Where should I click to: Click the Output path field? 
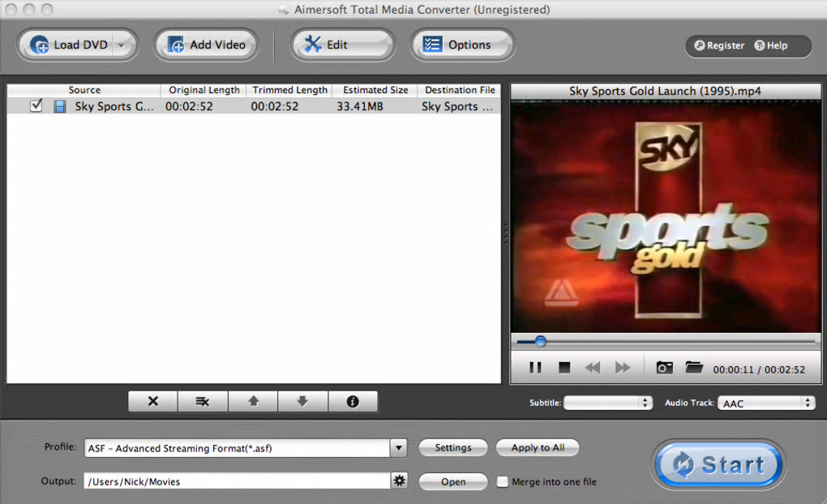coord(237,481)
